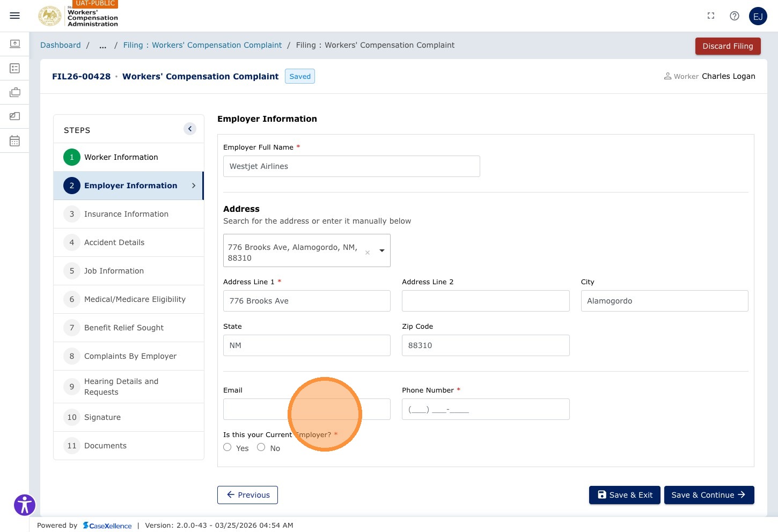Open the help question mark icon

[x=735, y=16]
